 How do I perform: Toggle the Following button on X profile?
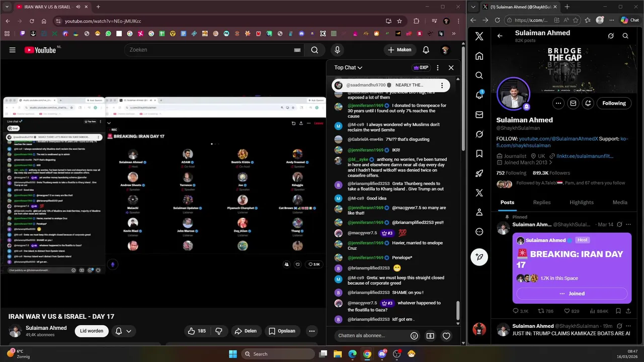(614, 103)
